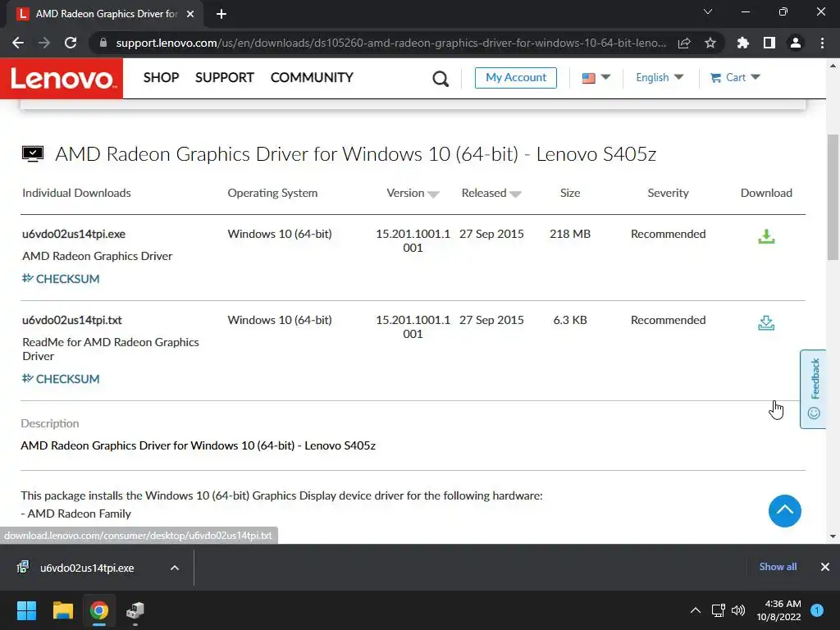This screenshot has width=840, height=630.
Task: Click the 6.3 KB size value
Action: (x=570, y=321)
